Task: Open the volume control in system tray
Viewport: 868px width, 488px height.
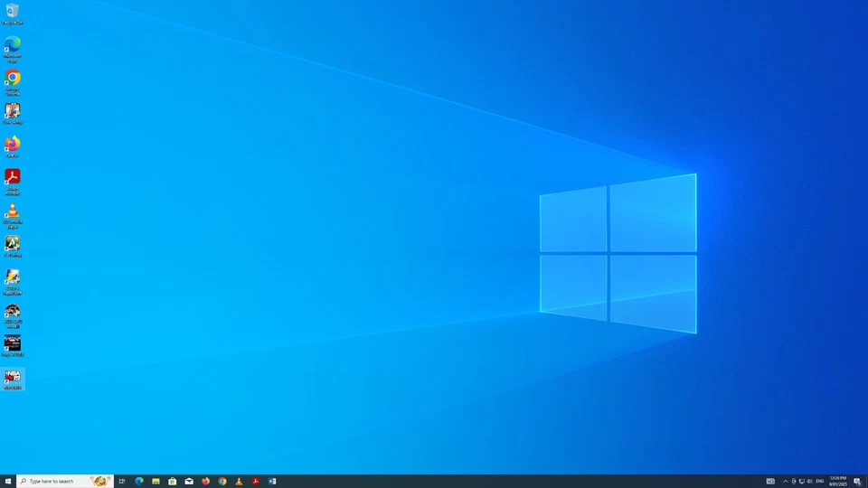Action: click(x=809, y=482)
